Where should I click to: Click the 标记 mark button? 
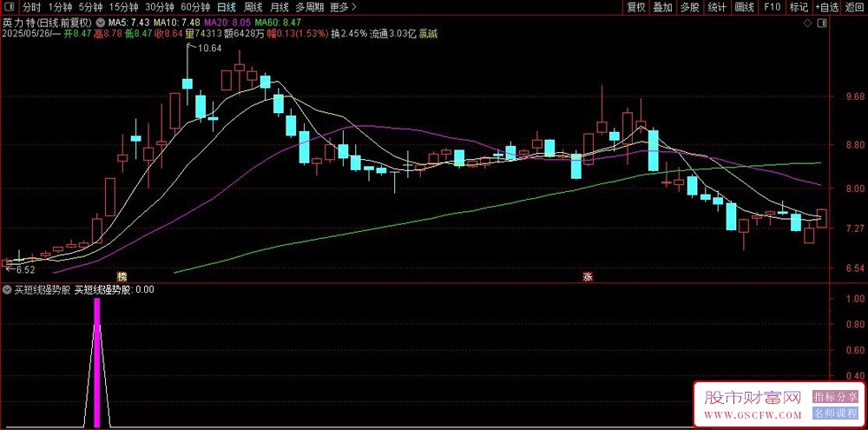pyautogui.click(x=799, y=7)
